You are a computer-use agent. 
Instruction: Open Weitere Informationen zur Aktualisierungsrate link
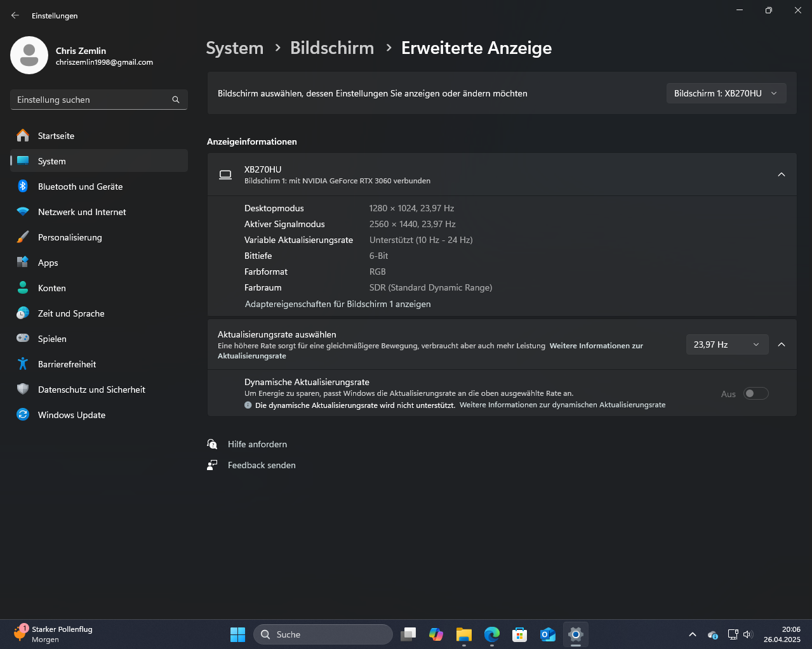[430, 351]
